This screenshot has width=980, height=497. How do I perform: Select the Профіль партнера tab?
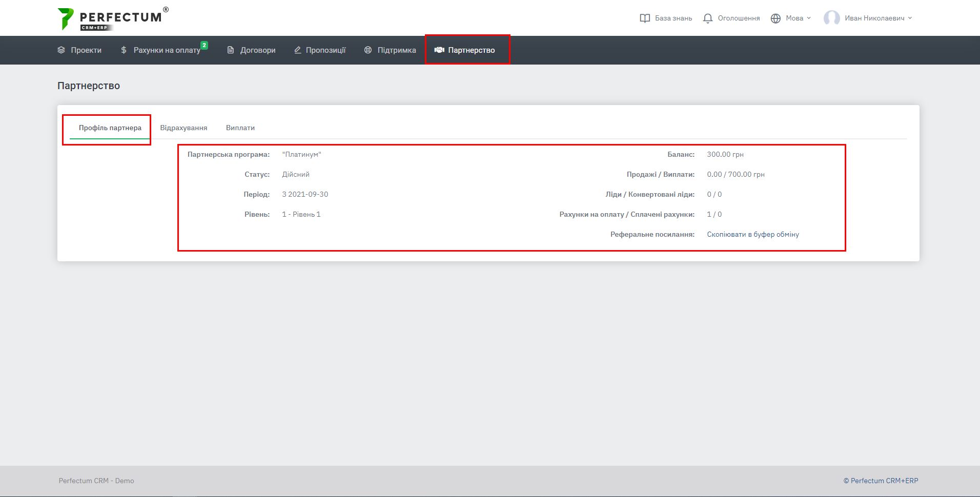(110, 128)
